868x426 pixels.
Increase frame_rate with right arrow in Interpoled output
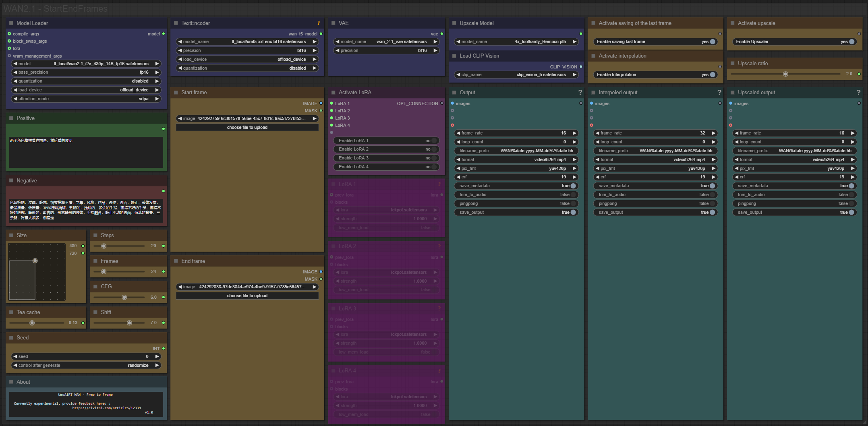[713, 133]
